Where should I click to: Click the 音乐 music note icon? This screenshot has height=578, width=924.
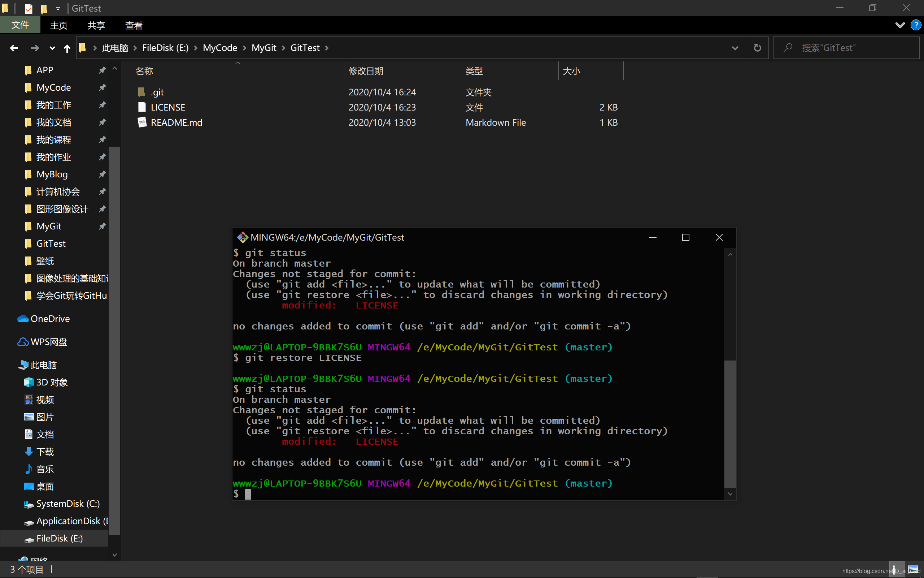(29, 469)
